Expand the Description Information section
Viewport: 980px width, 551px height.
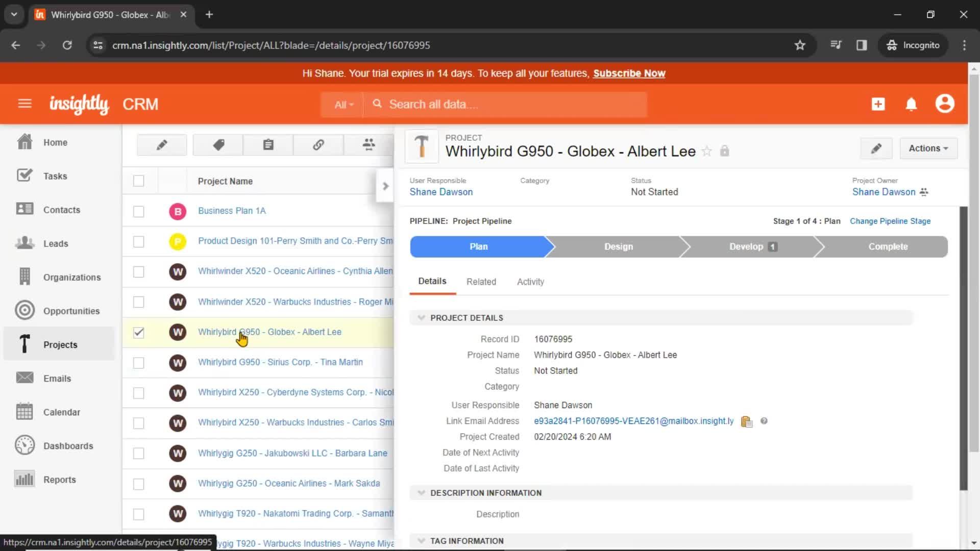420,492
